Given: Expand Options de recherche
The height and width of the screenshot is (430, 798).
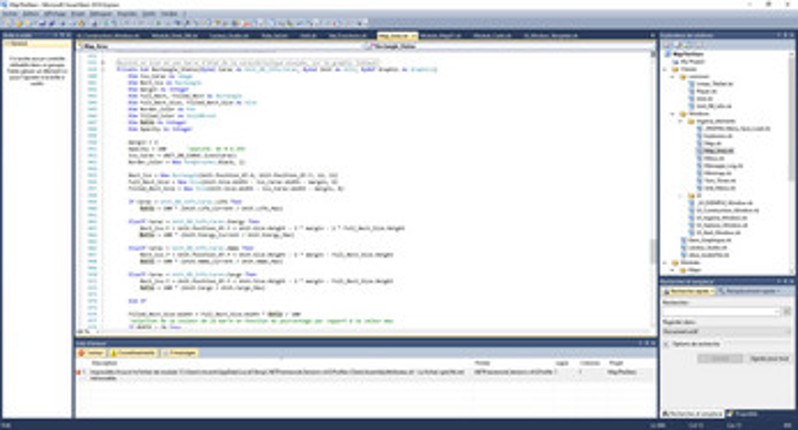Looking at the screenshot, I should tap(666, 344).
